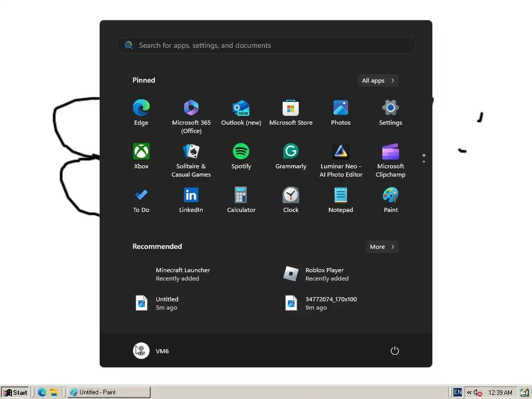The image size is (532, 399).
Task: Click the Power button icon
Action: pos(395,351)
